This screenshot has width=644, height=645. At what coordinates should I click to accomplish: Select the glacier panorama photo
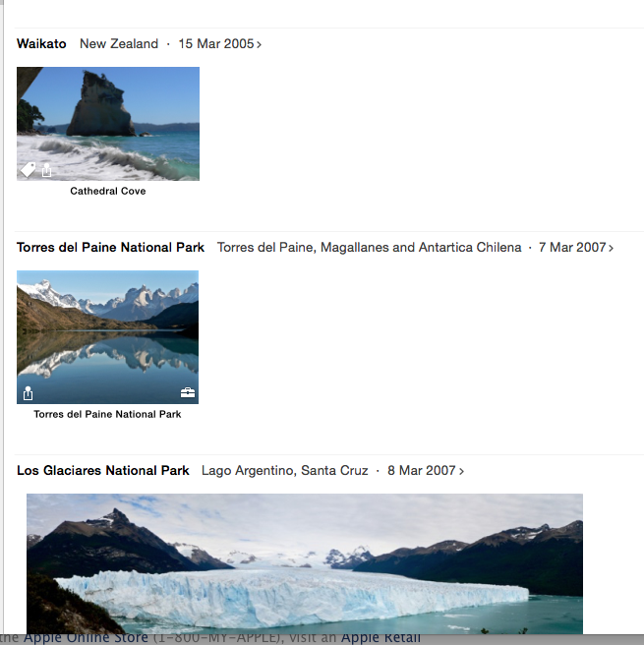pos(305,564)
